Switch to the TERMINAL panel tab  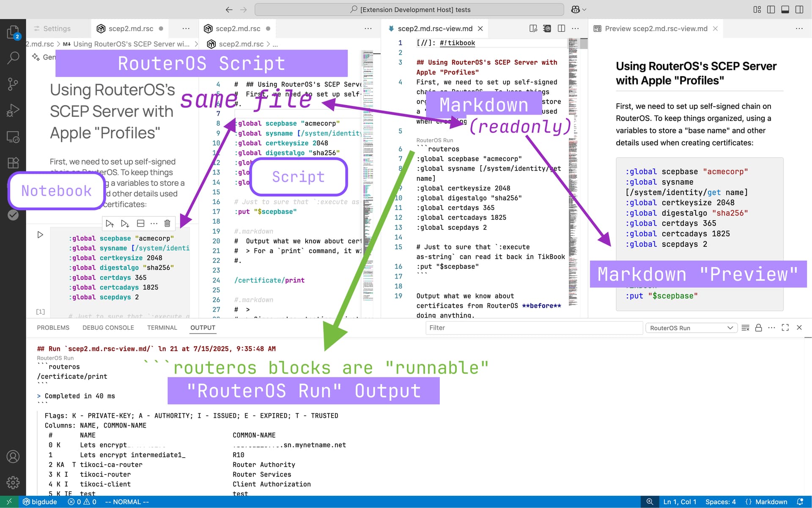[162, 328]
